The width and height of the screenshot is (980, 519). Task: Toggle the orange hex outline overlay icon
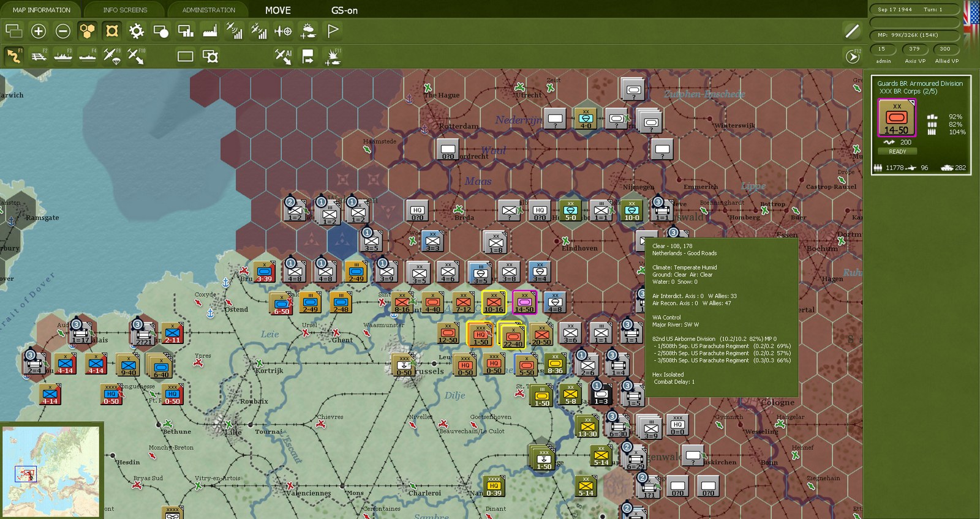tap(111, 31)
